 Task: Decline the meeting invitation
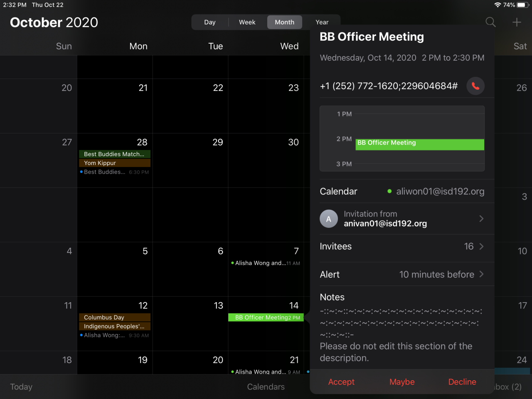tap(462, 382)
